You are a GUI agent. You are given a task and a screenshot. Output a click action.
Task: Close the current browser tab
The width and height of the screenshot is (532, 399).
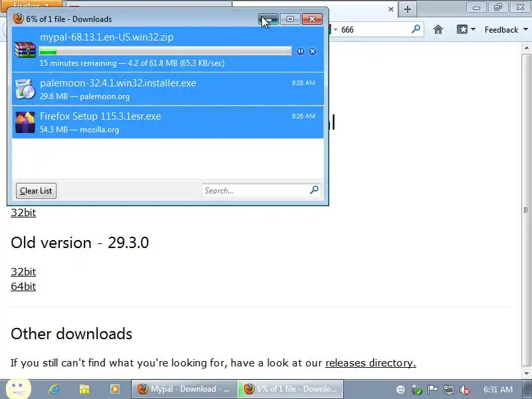(391, 9)
